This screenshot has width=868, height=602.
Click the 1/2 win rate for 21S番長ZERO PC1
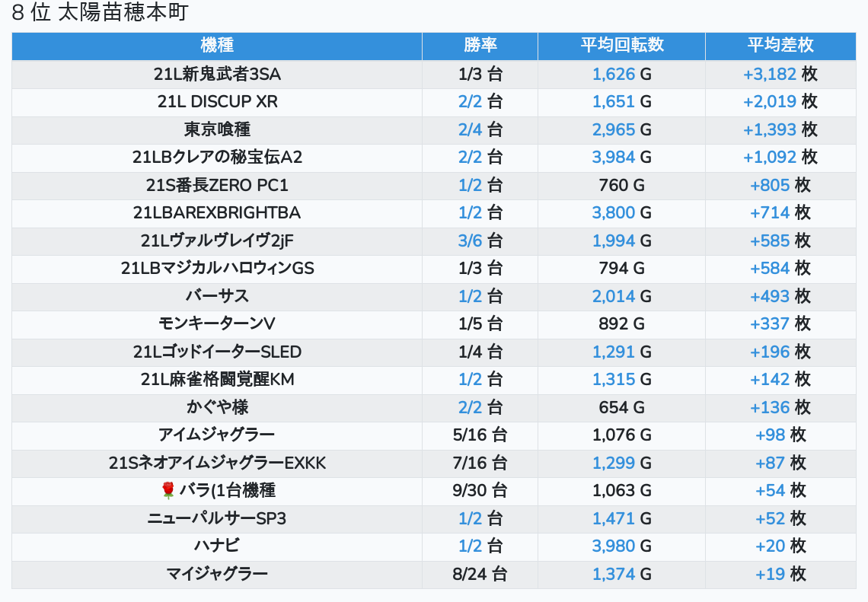coord(470,185)
